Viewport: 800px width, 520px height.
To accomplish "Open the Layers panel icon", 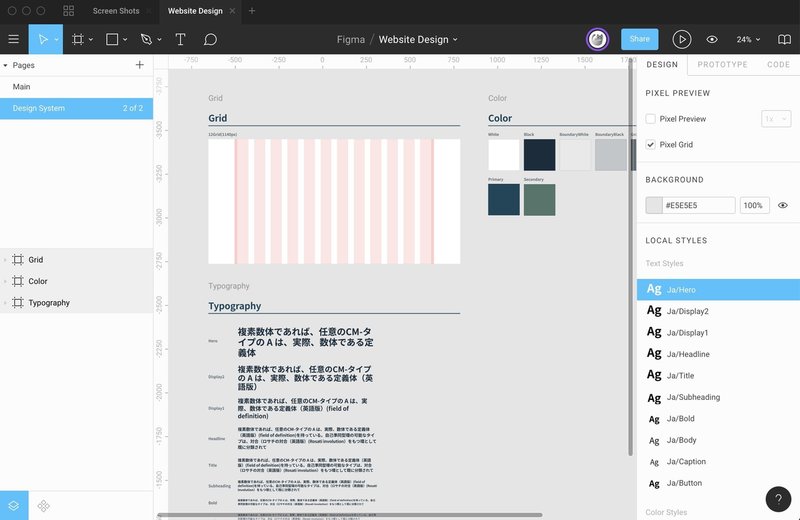I will 14,505.
